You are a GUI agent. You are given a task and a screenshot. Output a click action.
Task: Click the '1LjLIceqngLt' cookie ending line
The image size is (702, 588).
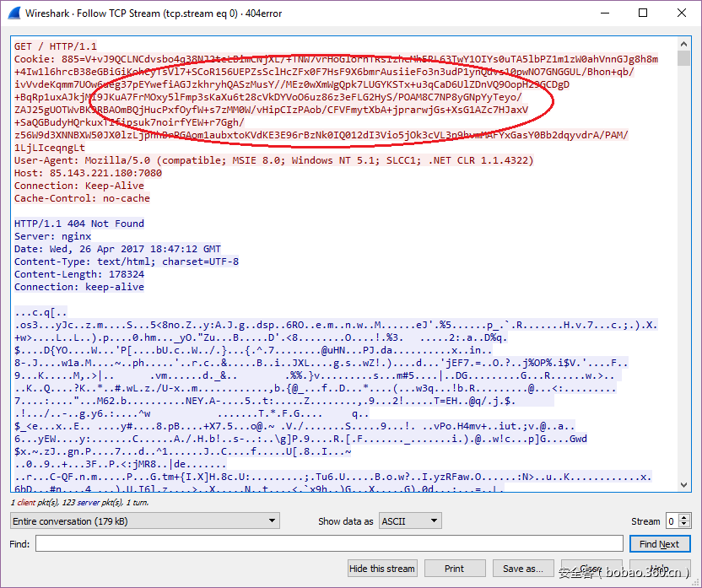tap(50, 148)
